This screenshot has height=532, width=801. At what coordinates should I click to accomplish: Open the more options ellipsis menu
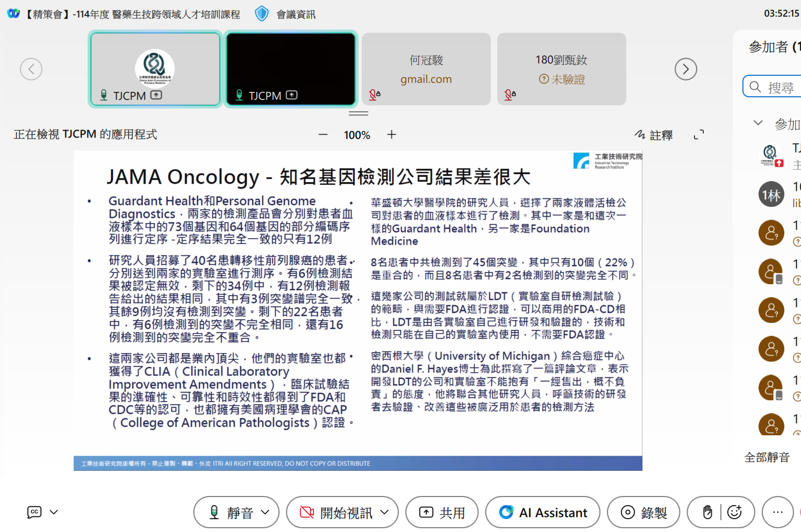(778, 512)
